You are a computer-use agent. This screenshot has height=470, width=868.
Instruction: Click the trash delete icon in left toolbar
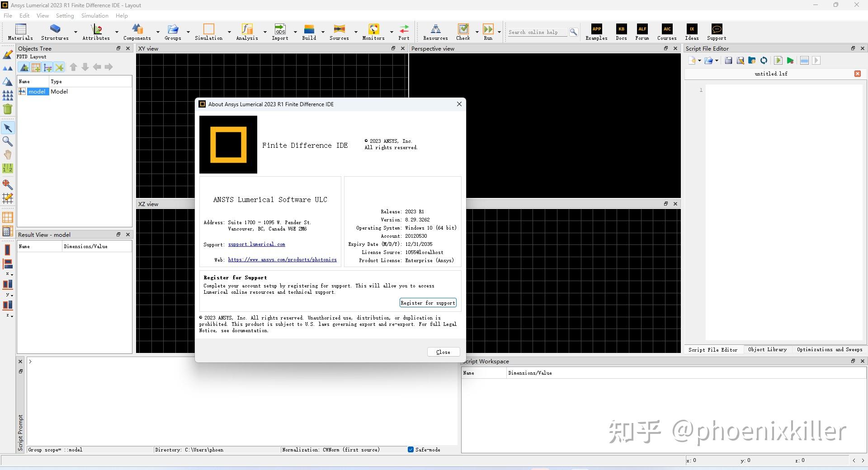pos(8,109)
